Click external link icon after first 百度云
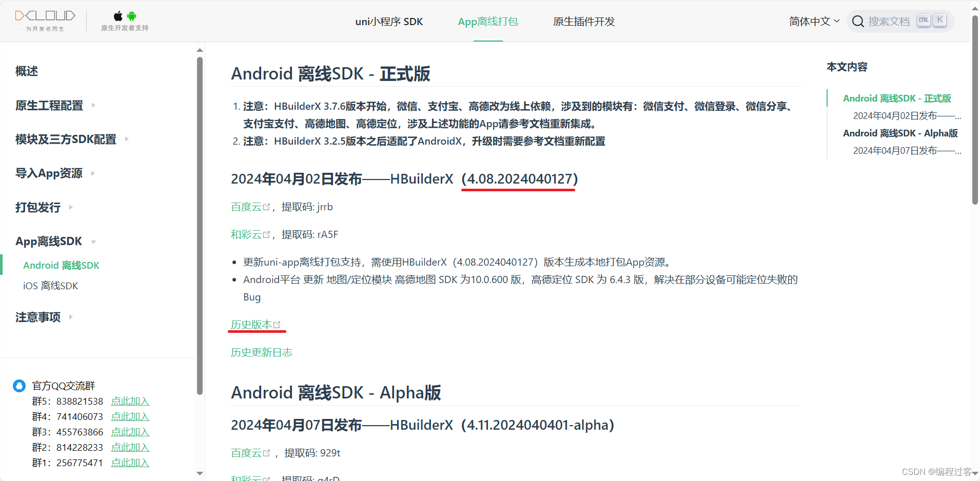This screenshot has width=980, height=481. point(266,207)
